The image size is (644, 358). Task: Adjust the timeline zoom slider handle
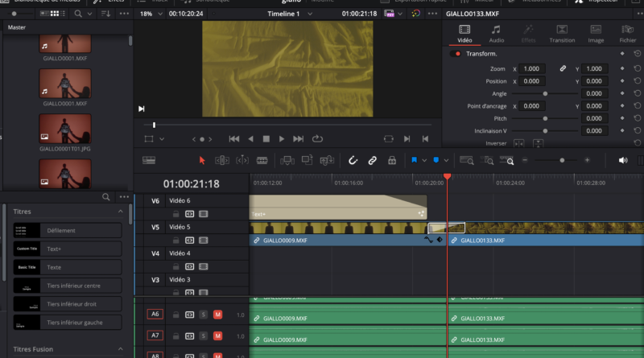[562, 160]
